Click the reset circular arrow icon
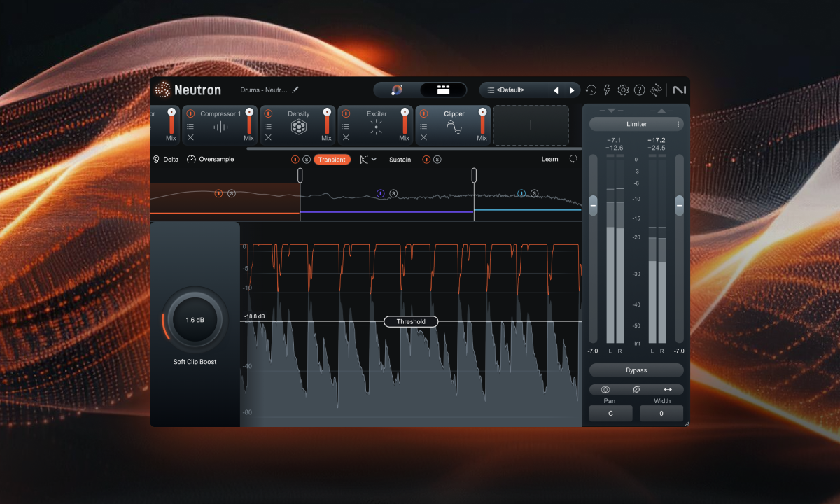 [x=573, y=160]
